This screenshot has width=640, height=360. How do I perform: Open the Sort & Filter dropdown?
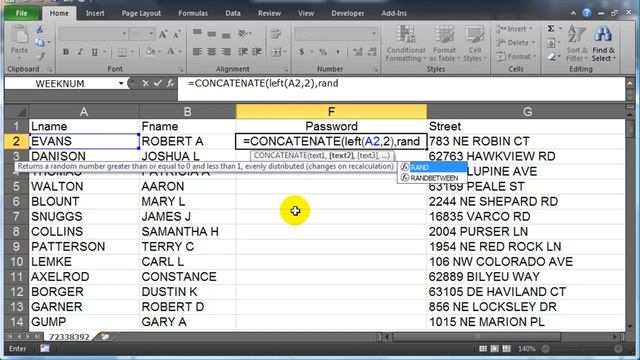point(577,43)
